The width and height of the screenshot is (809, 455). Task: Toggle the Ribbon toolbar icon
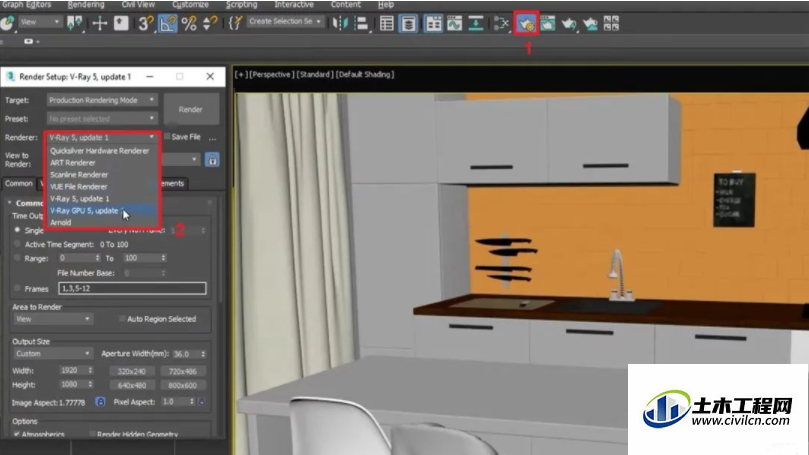tap(433, 23)
